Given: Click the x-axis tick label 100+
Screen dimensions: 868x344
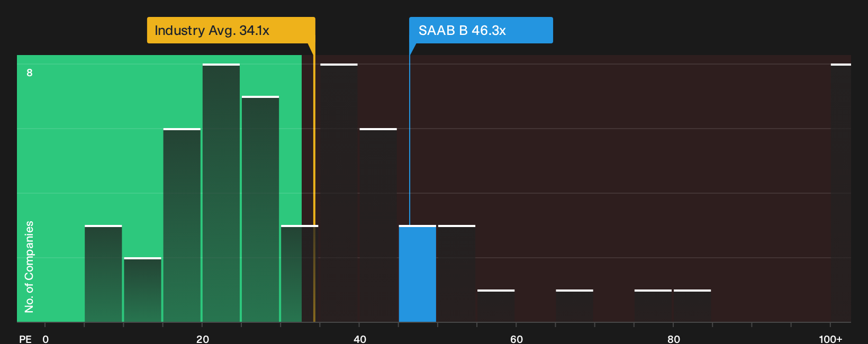Looking at the screenshot, I should (x=830, y=339).
